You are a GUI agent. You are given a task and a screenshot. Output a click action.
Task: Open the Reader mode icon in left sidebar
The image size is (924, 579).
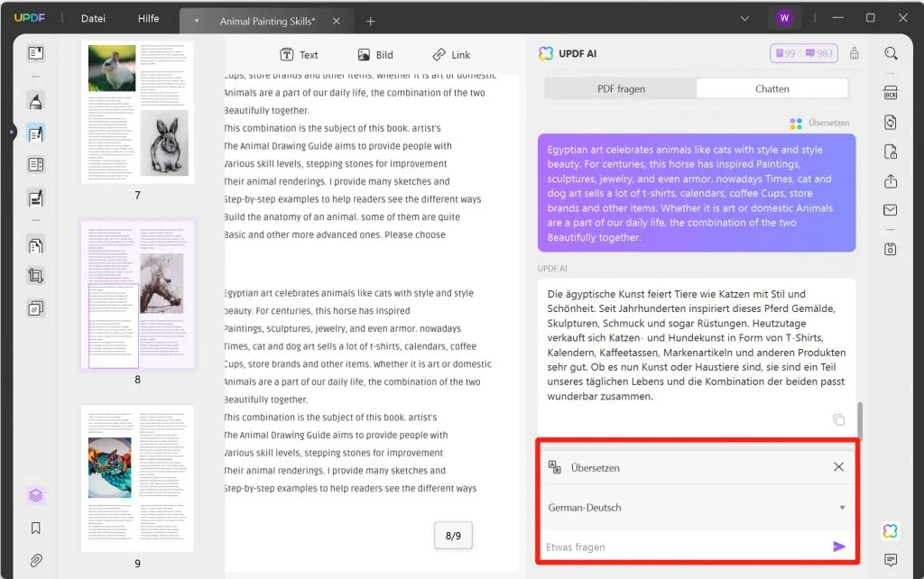(x=35, y=53)
